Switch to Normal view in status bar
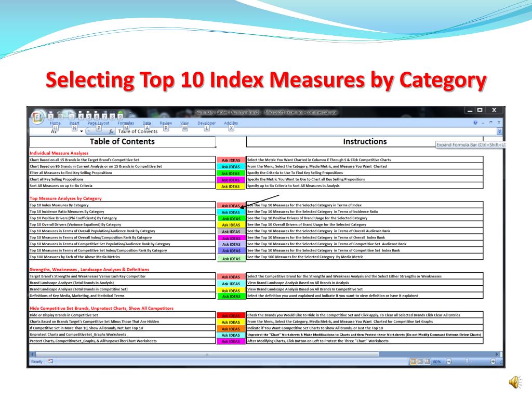Screen dimensions: 532x399 413,362
